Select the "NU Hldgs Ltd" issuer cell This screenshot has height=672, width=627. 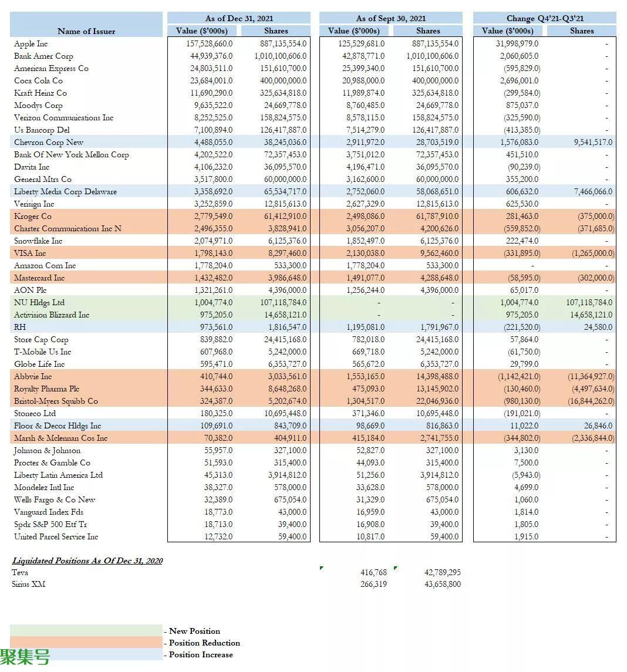coord(39,303)
